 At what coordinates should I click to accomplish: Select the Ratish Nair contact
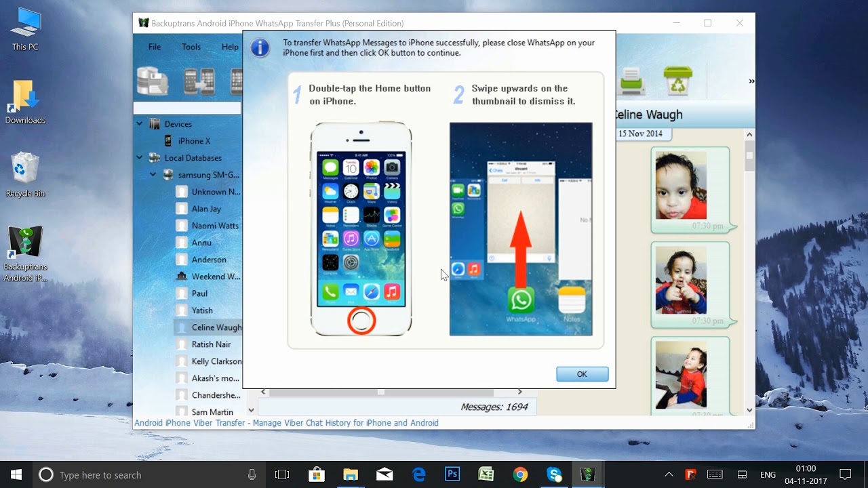(x=211, y=344)
